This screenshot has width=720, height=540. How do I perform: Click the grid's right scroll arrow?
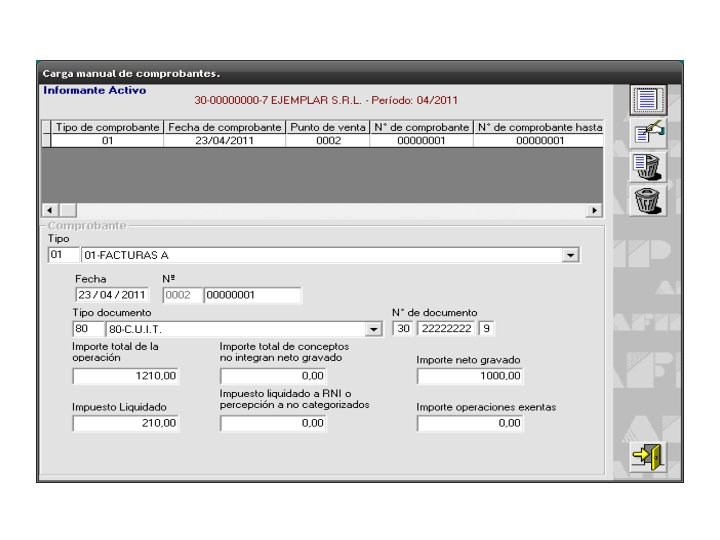pos(594,210)
